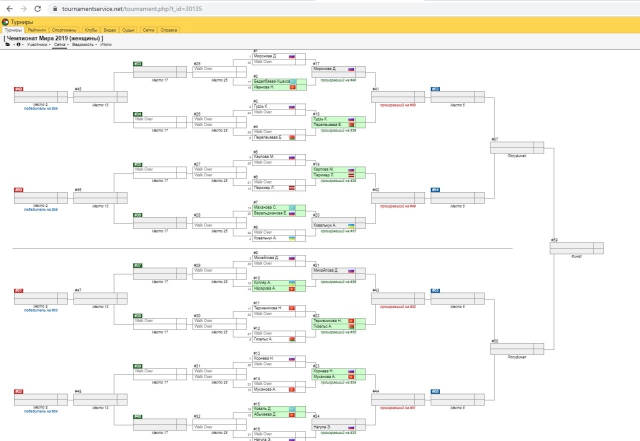Reload the page with the refresh icon

click(x=39, y=7)
